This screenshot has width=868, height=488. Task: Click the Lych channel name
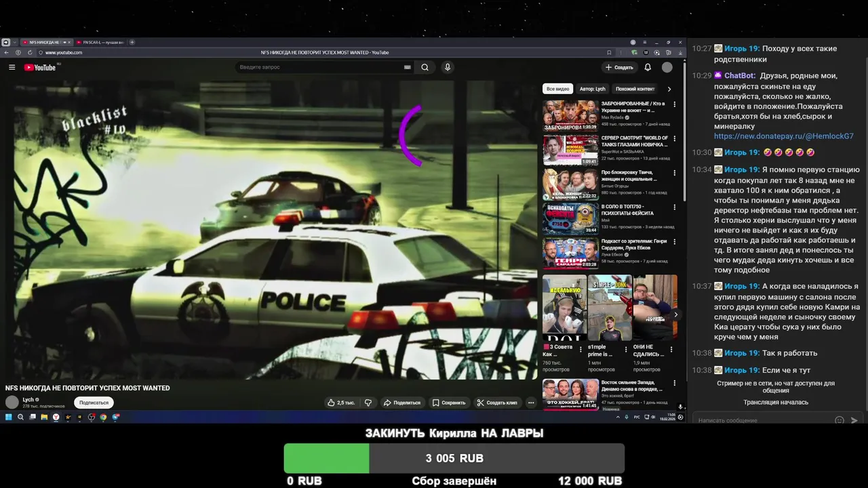(28, 399)
